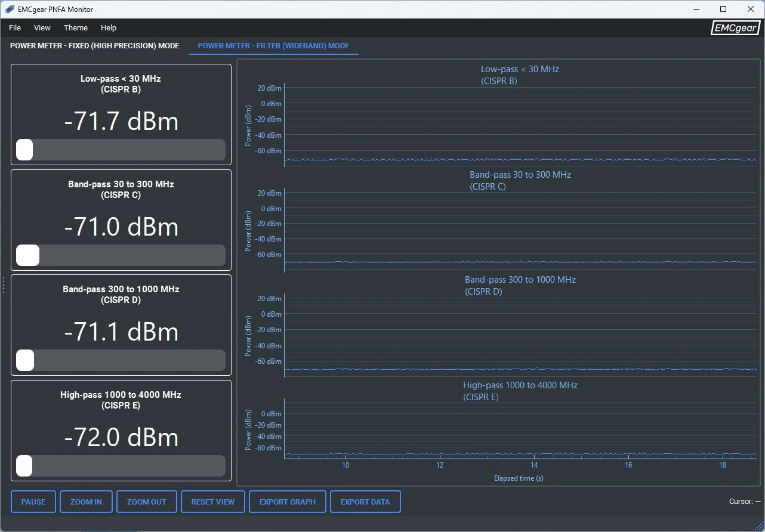The height and width of the screenshot is (532, 765).
Task: Click the Zoom Out button
Action: (147, 502)
